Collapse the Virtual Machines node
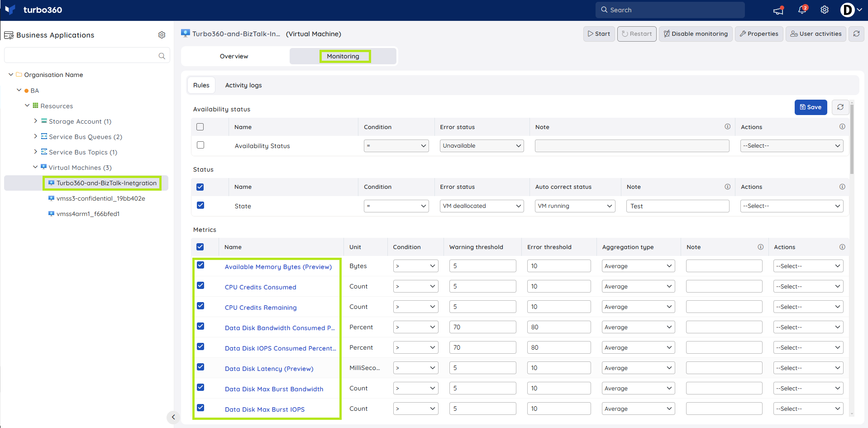 35,167
